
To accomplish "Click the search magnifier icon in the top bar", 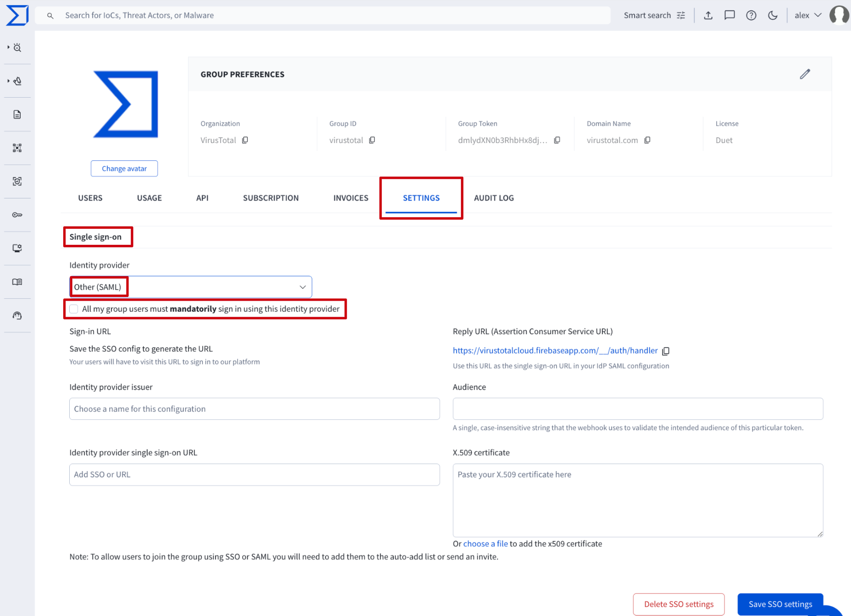I will 50,16.
